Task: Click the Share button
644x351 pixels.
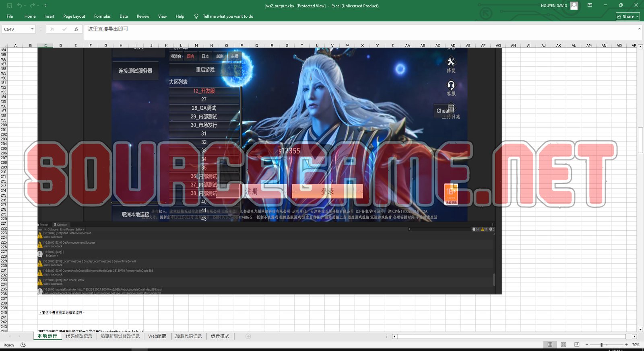Action: coord(628,16)
